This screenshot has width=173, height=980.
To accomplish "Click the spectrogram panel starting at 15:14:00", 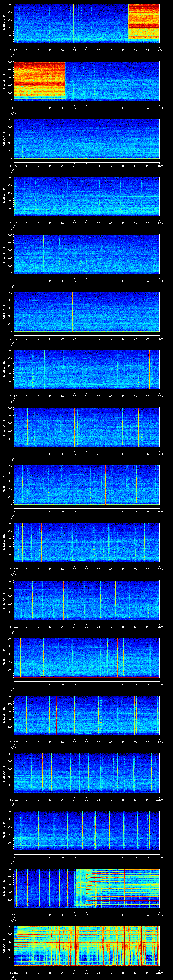I will tap(87, 369).
